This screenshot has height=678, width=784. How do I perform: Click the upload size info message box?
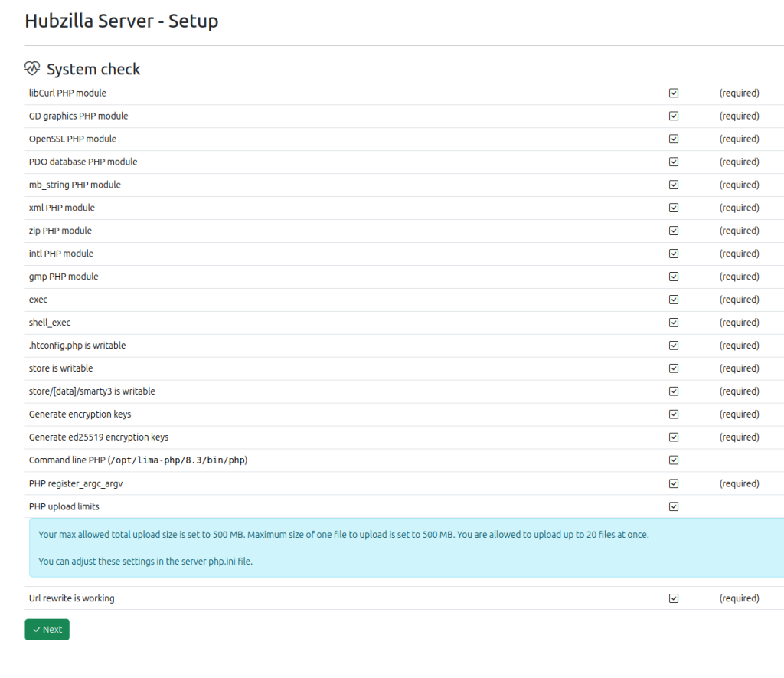pos(406,547)
